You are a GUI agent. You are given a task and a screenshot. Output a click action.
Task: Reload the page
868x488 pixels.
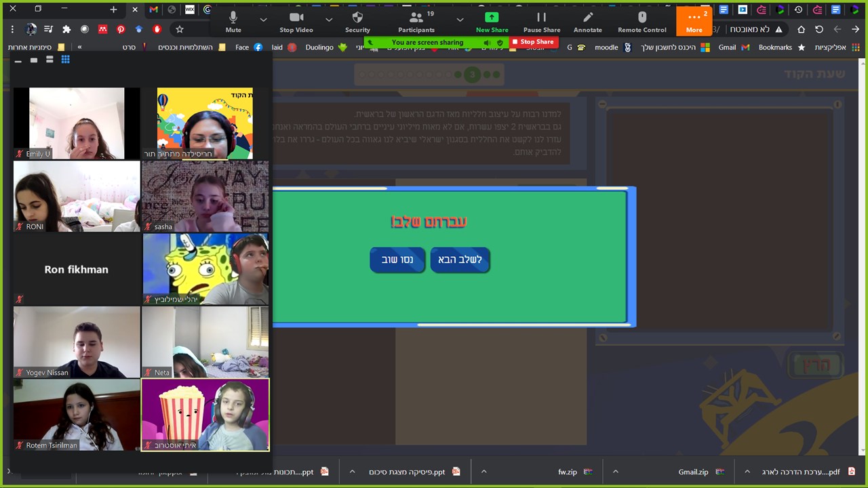[x=819, y=29]
